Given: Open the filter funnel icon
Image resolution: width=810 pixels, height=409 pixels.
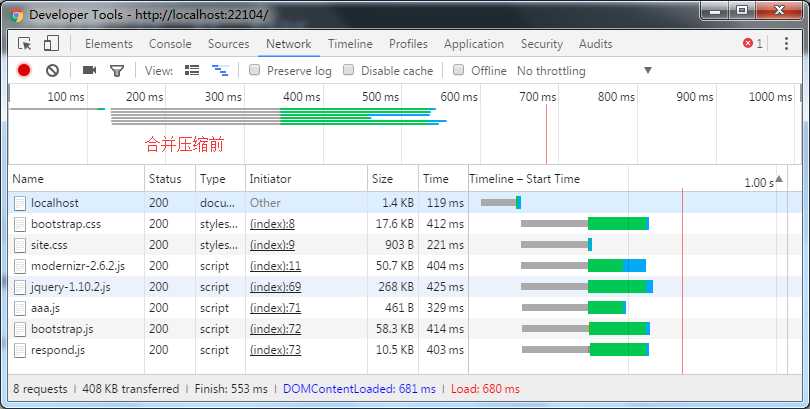Looking at the screenshot, I should [x=117, y=71].
